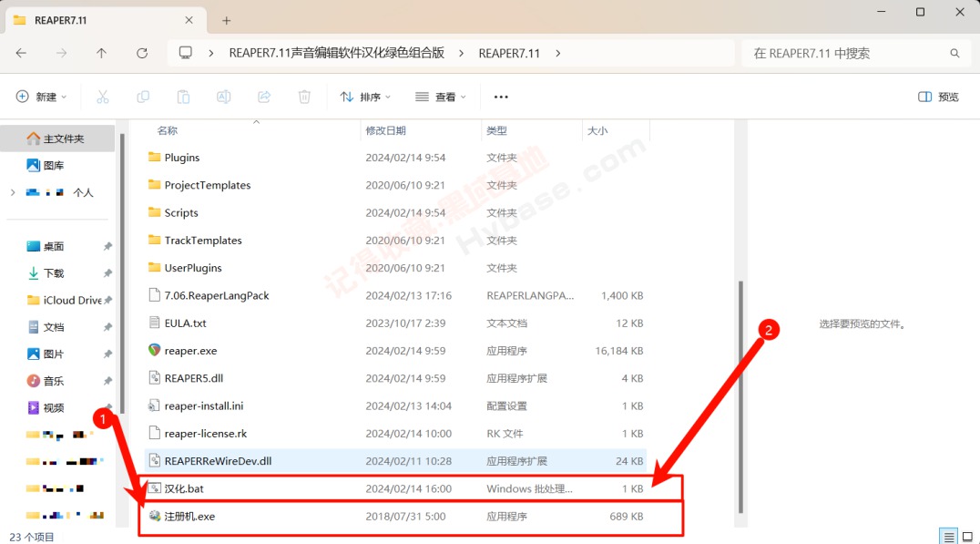Expand the 个人 tree item chevron
Viewport: 980px width, 544px height.
coord(13,192)
